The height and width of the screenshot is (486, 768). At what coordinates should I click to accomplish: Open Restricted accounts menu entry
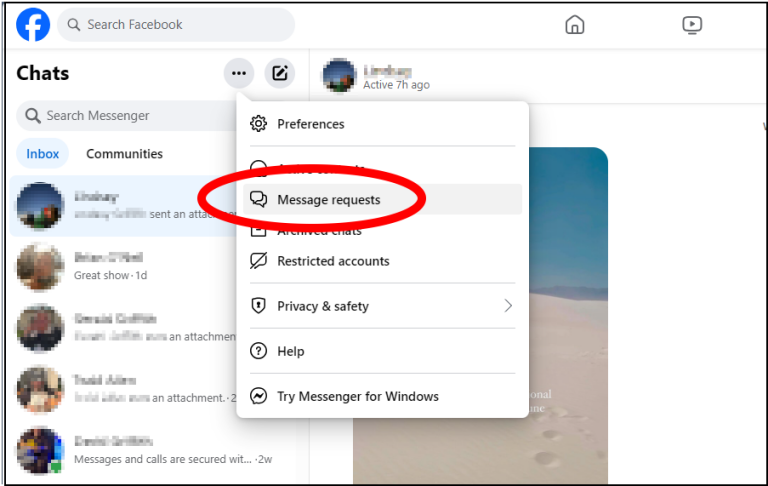coord(333,261)
